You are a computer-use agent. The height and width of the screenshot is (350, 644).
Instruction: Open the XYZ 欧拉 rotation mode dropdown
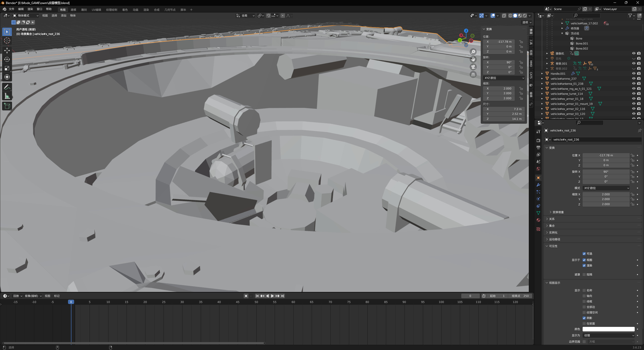(x=606, y=188)
